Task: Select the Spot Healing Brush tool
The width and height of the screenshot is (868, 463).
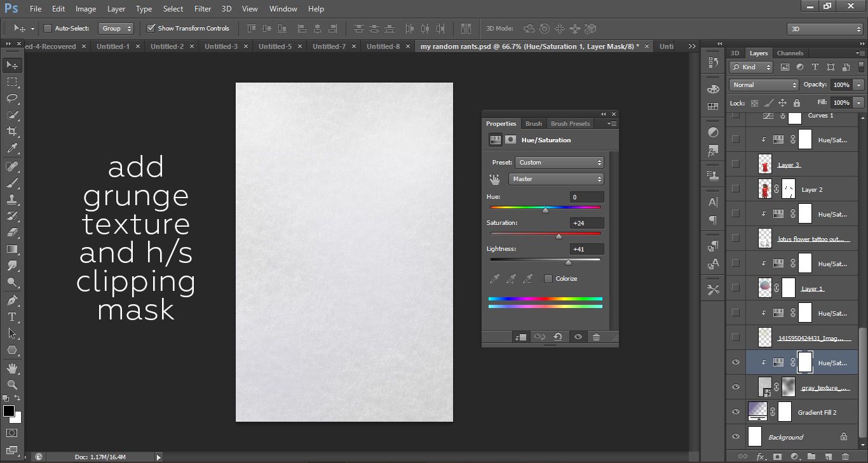Action: (12, 166)
